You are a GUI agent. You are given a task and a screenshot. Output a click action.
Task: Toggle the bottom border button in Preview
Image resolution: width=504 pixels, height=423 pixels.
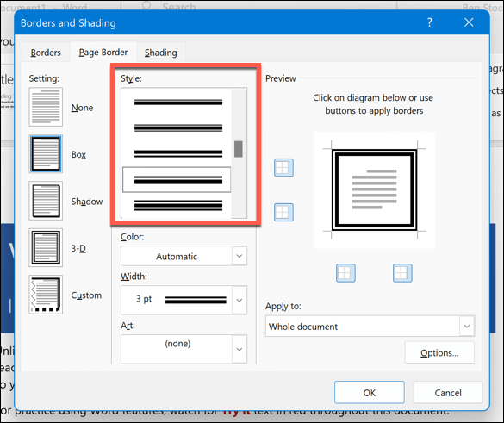(x=283, y=212)
